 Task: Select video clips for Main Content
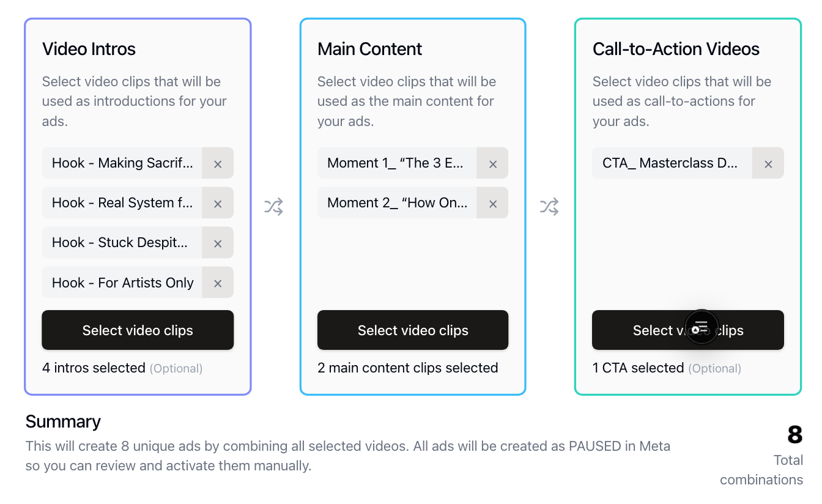[412, 330]
